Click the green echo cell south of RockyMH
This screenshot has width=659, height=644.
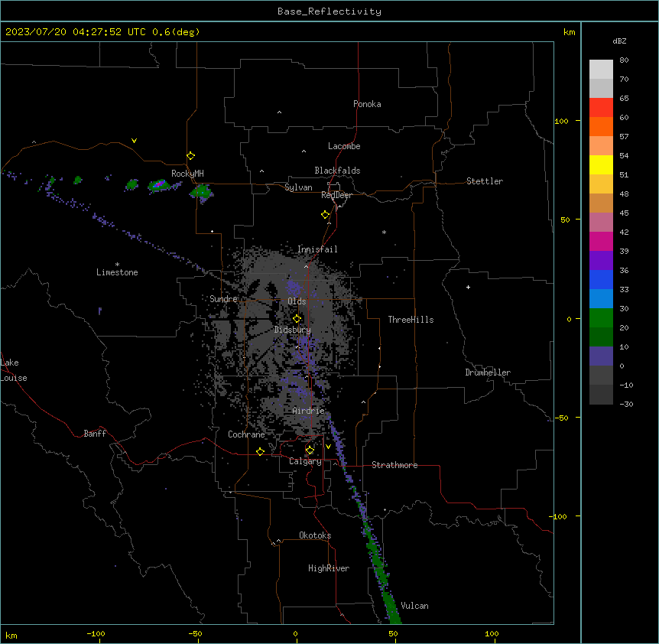pos(201,193)
